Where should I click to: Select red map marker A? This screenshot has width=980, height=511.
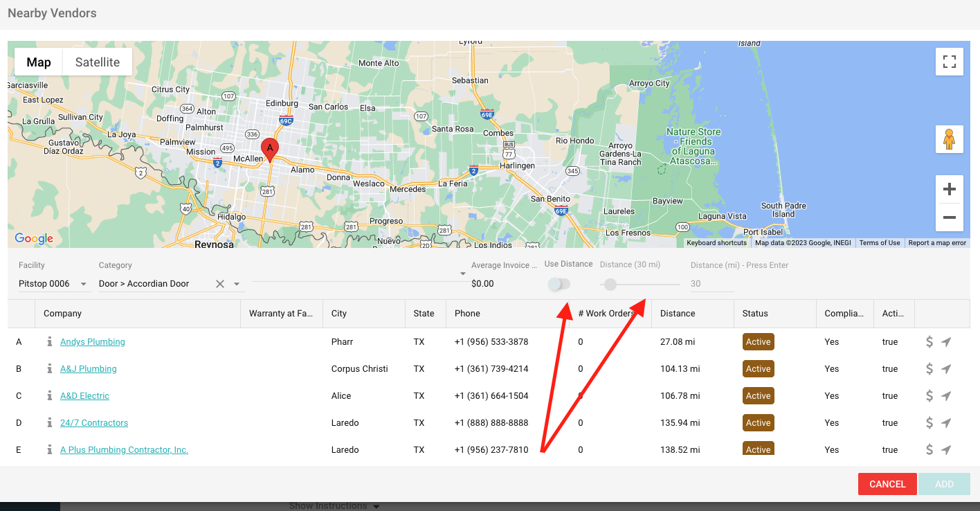tap(270, 150)
